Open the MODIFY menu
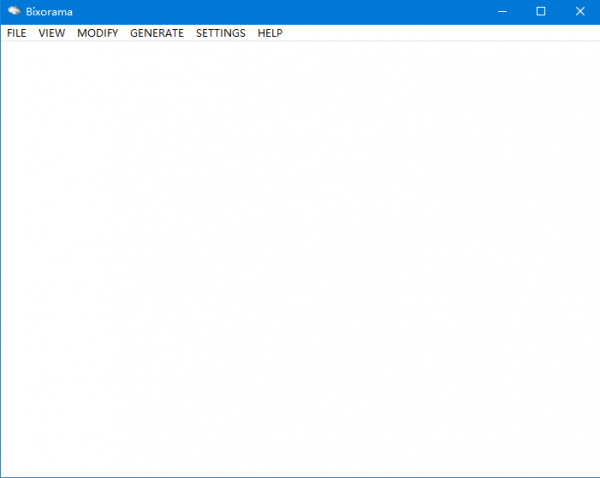This screenshot has width=600, height=478. point(98,33)
